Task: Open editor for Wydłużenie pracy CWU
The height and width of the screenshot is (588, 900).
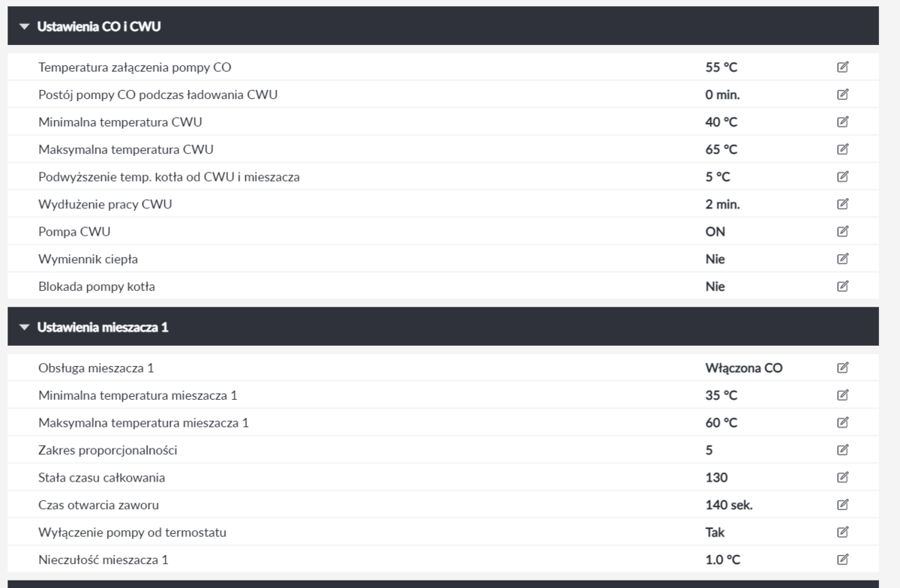Action: [842, 204]
